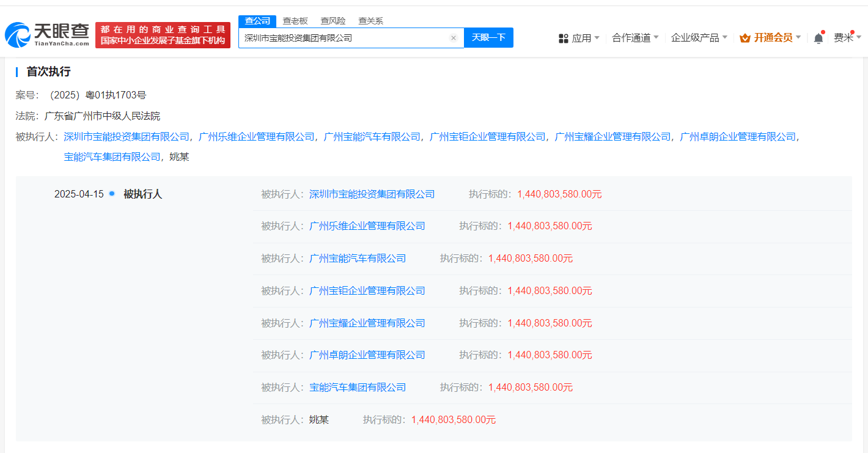
Task: Click 宝能汽车集团有限公司 in the detail rows
Action: tap(358, 388)
